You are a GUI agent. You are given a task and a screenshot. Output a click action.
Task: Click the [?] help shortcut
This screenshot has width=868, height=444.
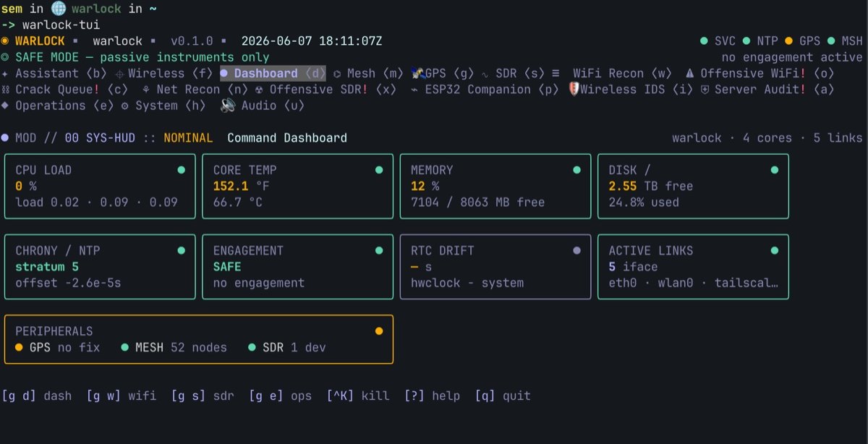click(432, 396)
